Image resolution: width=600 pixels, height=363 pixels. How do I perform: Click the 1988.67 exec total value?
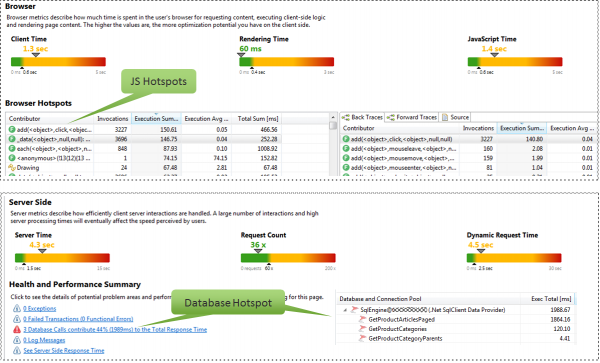(561, 310)
